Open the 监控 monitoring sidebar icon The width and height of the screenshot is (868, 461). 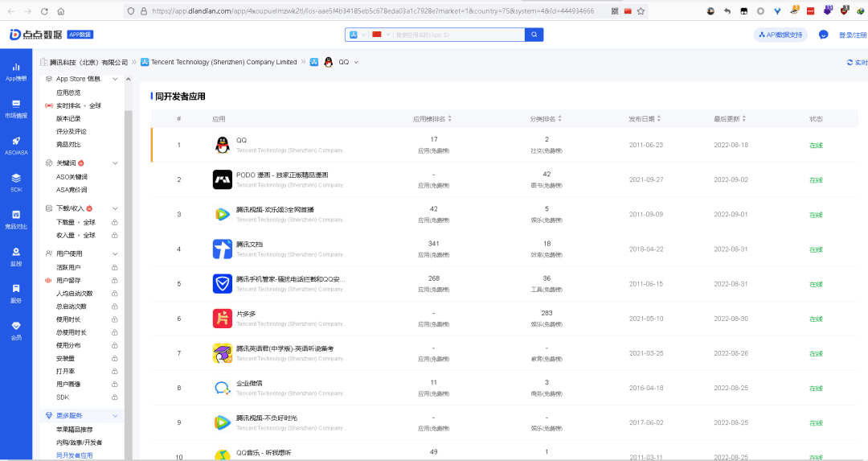pos(16,252)
